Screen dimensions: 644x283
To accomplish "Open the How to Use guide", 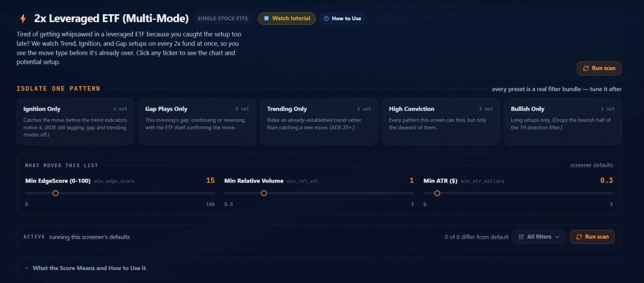I will tap(342, 18).
